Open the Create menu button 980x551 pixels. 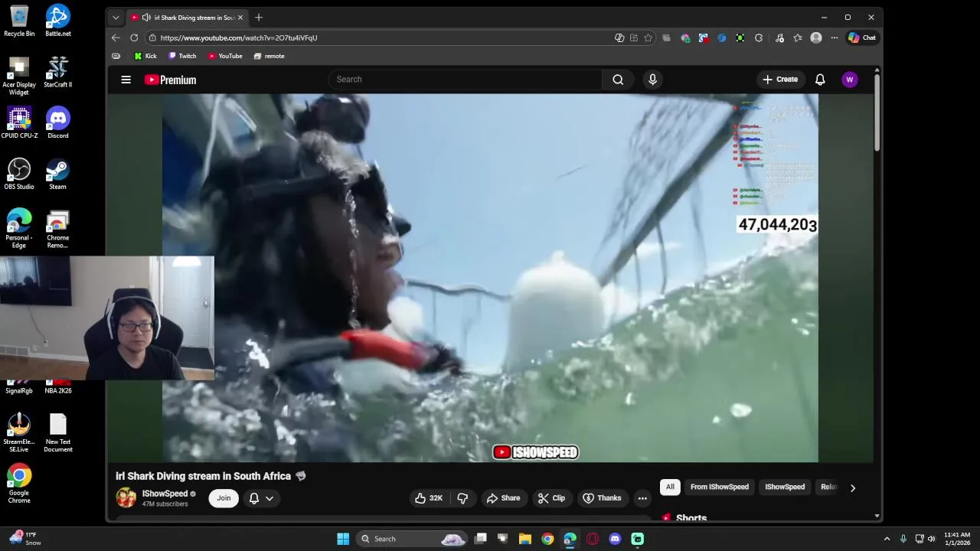pos(780,80)
